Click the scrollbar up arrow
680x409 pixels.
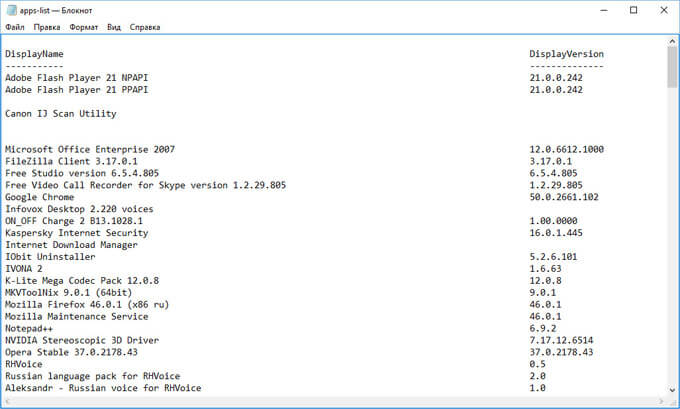coord(672,42)
